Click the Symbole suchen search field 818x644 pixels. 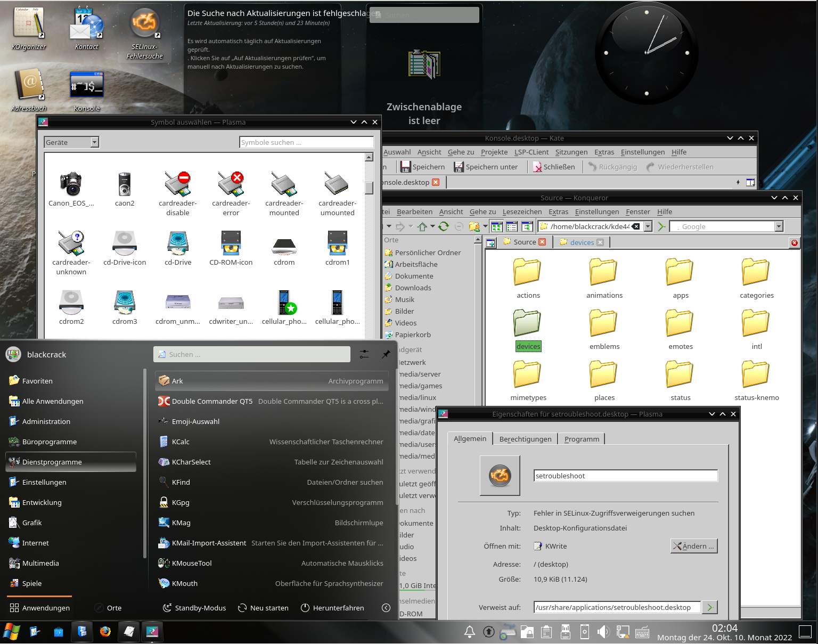(x=306, y=142)
